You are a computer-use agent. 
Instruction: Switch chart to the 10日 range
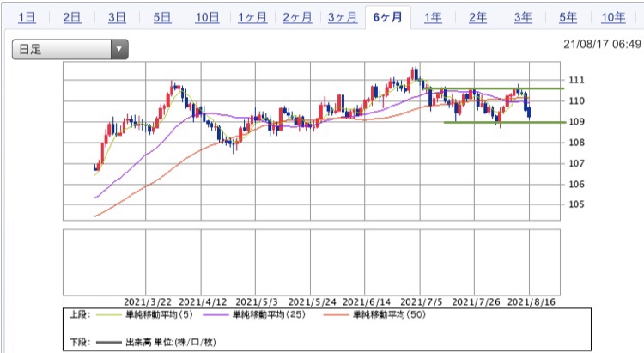click(x=208, y=17)
